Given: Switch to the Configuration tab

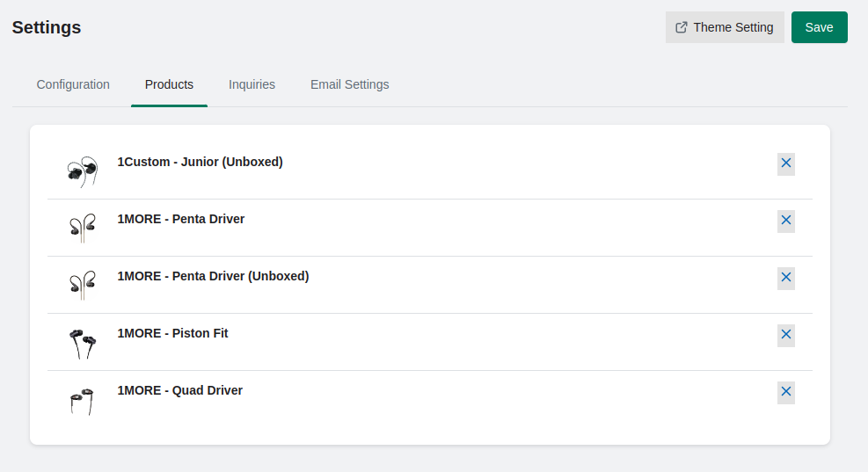Looking at the screenshot, I should (x=73, y=84).
